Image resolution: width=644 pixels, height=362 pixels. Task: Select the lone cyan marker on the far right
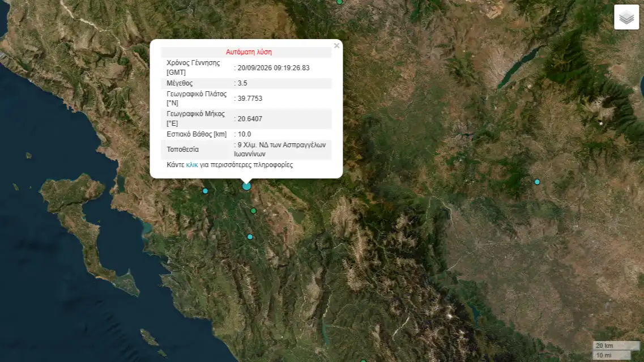(x=537, y=182)
